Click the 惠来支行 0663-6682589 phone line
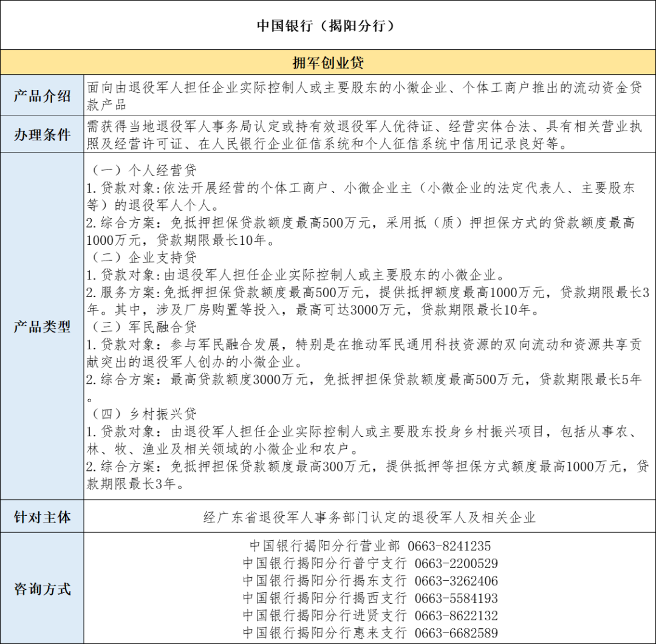Viewport: 656px width, 644px height. (x=371, y=632)
